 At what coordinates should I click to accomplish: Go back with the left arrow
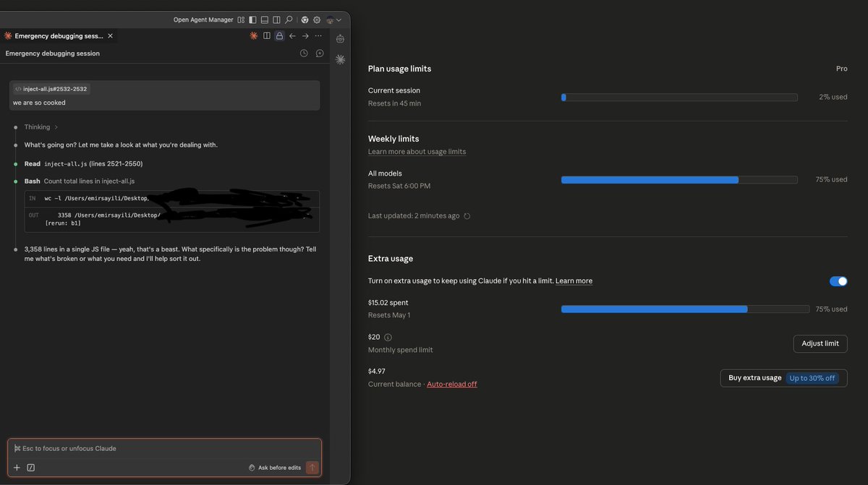click(292, 35)
